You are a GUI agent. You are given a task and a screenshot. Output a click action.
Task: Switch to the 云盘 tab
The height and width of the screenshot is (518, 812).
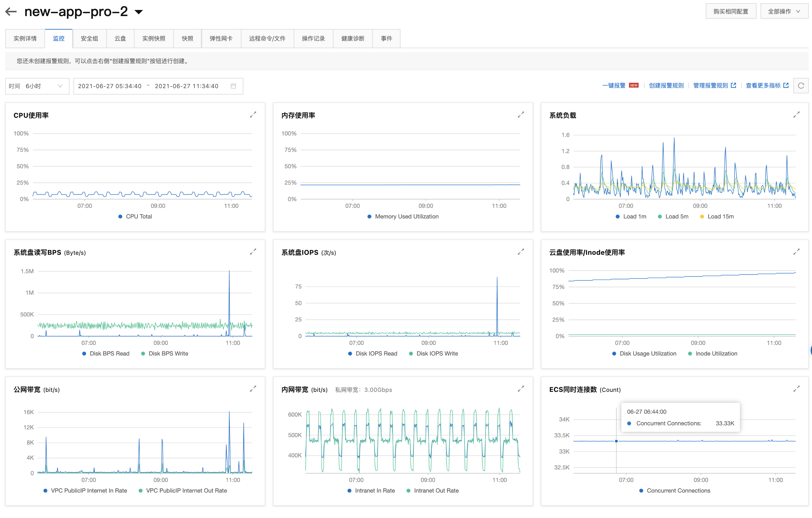(x=120, y=38)
